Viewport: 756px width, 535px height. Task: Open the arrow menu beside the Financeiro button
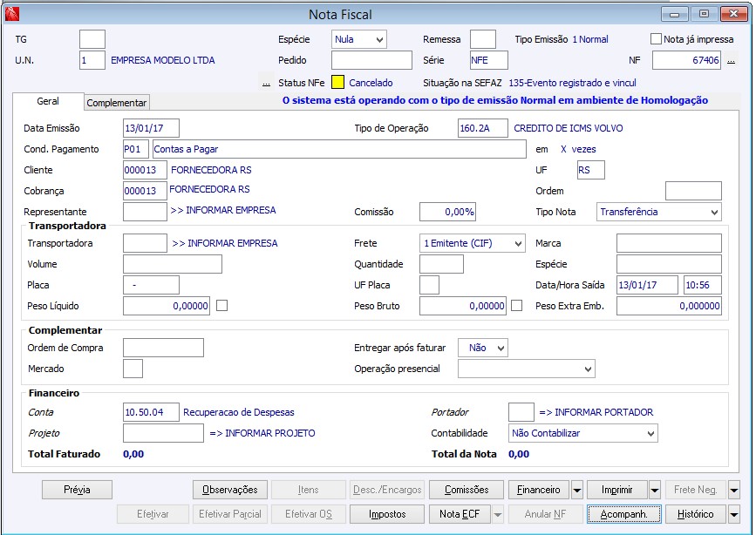click(x=576, y=490)
